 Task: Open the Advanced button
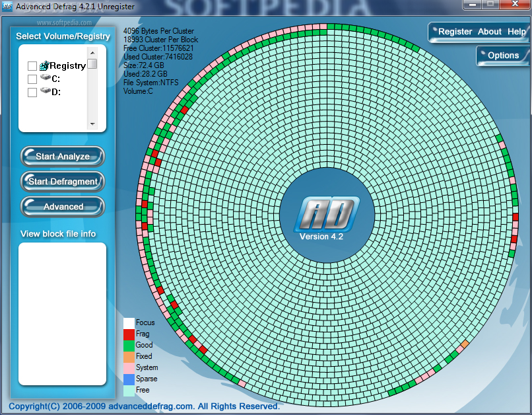pos(63,206)
